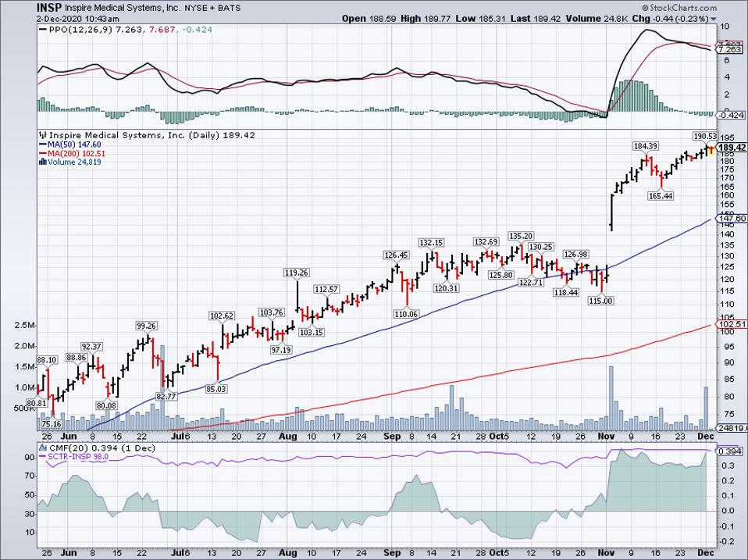Click the red 7.687 PPO signal value
Viewport: 748px width, 560px height.
pos(161,30)
